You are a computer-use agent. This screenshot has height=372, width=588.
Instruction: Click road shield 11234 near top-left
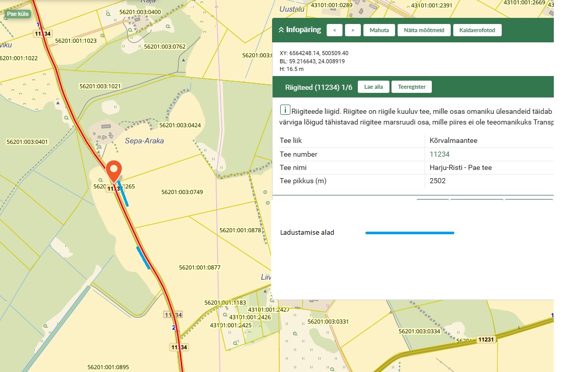pos(42,34)
